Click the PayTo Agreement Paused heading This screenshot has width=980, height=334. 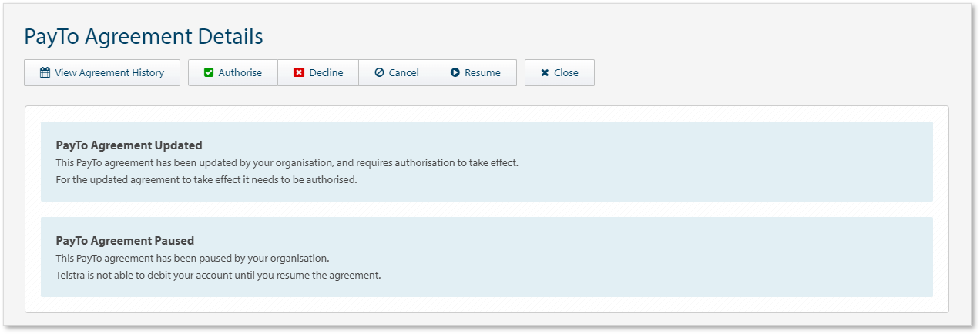(125, 240)
